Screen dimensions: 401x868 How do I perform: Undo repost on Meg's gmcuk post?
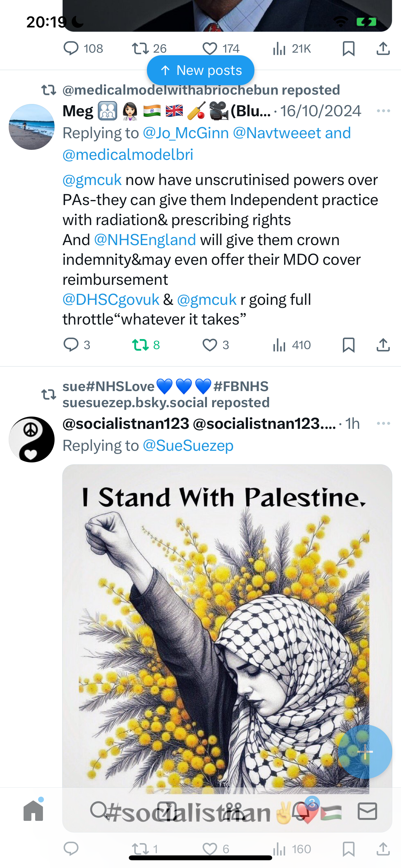146,345
